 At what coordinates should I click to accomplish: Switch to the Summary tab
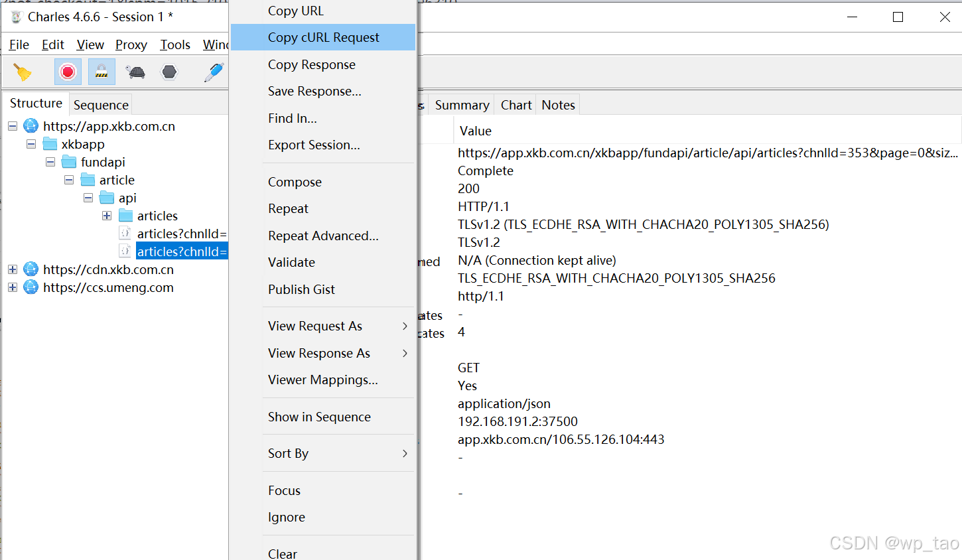coord(462,105)
